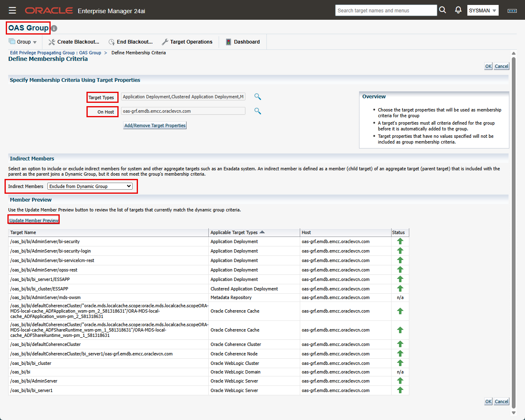This screenshot has height=420, width=525.
Task: Open the notifications bell
Action: [x=458, y=10]
